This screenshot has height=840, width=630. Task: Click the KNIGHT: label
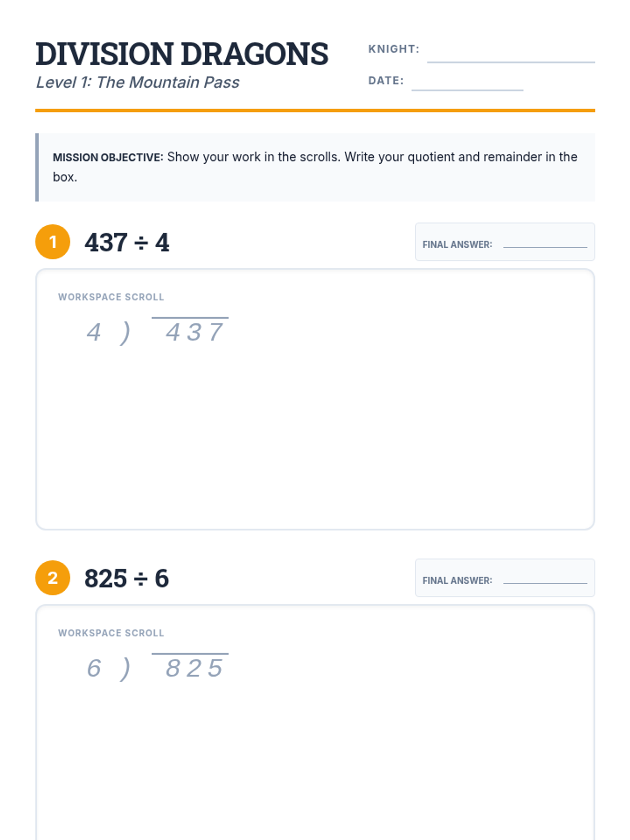point(394,49)
